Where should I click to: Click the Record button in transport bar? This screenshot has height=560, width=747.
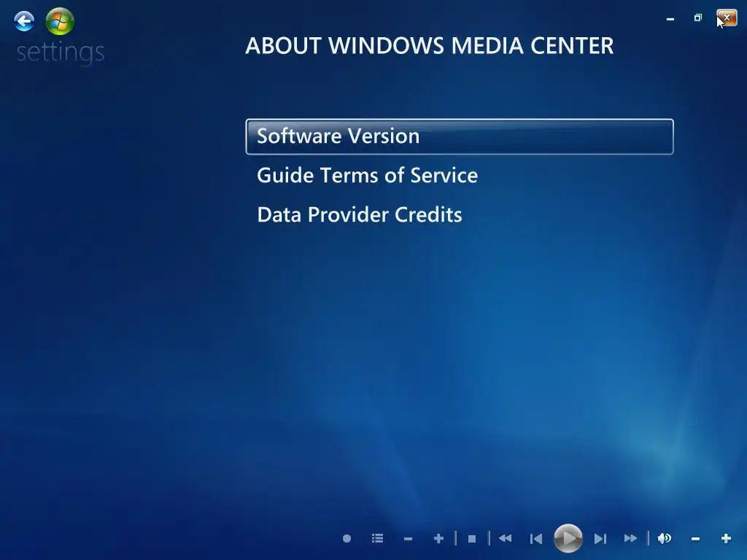tap(347, 539)
